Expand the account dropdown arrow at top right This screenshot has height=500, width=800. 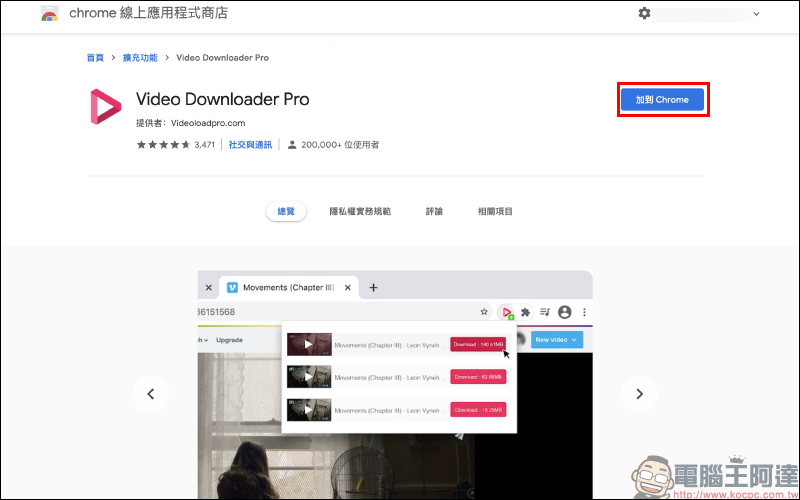tap(756, 14)
